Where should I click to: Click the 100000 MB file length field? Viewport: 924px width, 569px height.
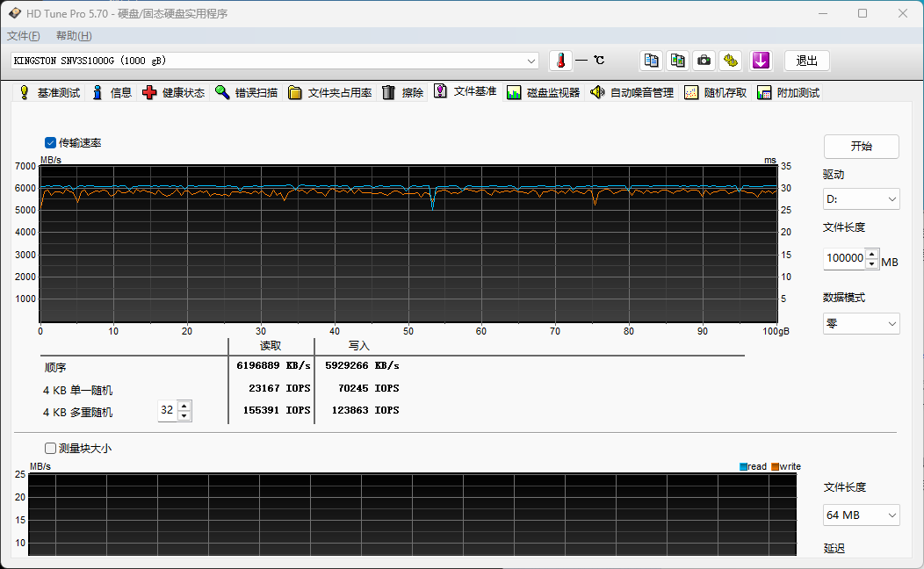[844, 259]
